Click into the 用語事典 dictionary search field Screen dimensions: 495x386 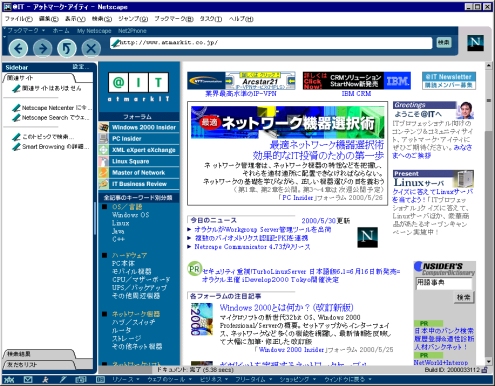pyautogui.click(x=444, y=283)
